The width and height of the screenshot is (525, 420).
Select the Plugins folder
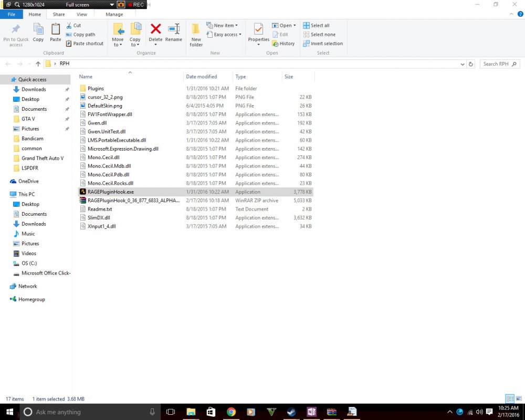click(195, 88)
